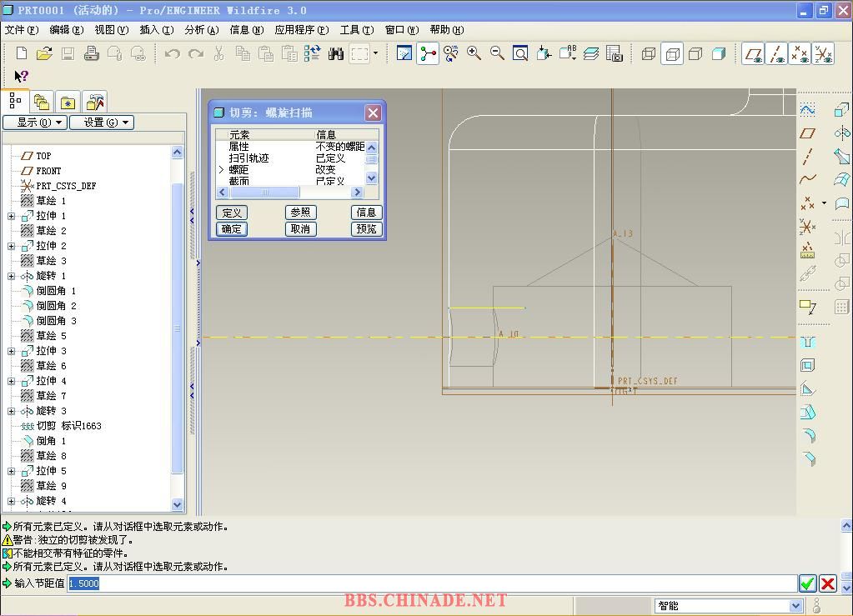The height and width of the screenshot is (616, 853).
Task: Switch to shaded display mode
Action: [x=719, y=54]
